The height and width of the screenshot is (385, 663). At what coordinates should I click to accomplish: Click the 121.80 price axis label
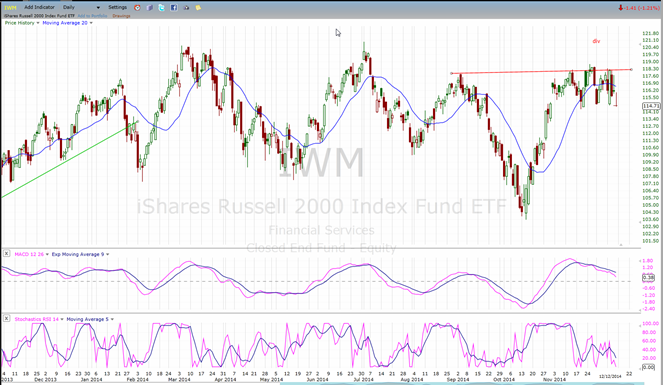(x=650, y=33)
